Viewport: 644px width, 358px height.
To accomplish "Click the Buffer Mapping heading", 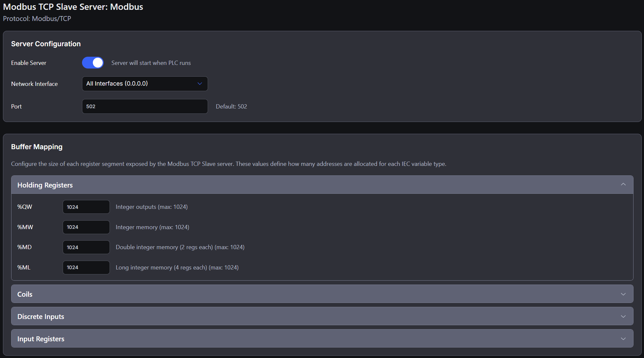I will pyautogui.click(x=37, y=147).
